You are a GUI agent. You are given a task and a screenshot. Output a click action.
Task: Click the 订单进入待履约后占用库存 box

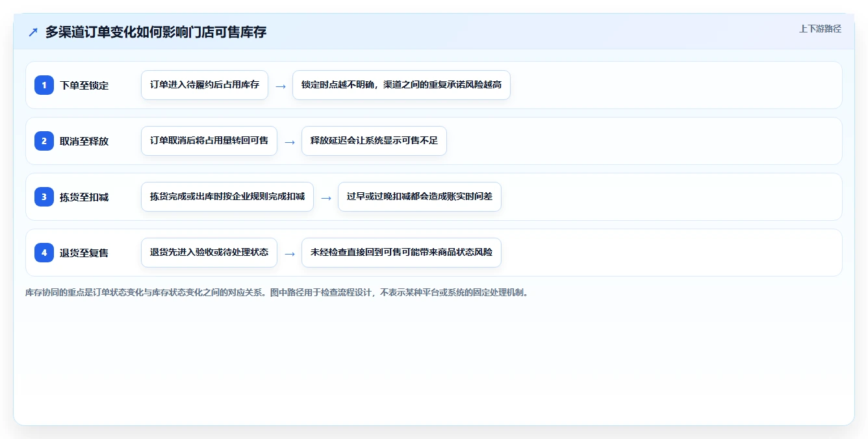tap(205, 85)
